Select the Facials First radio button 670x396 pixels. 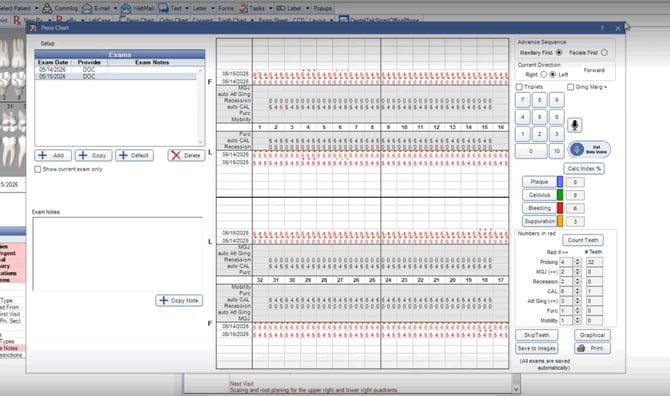(x=604, y=53)
